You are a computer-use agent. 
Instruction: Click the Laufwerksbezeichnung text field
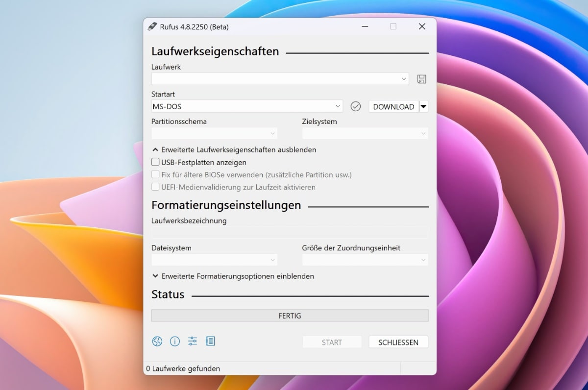pos(290,233)
